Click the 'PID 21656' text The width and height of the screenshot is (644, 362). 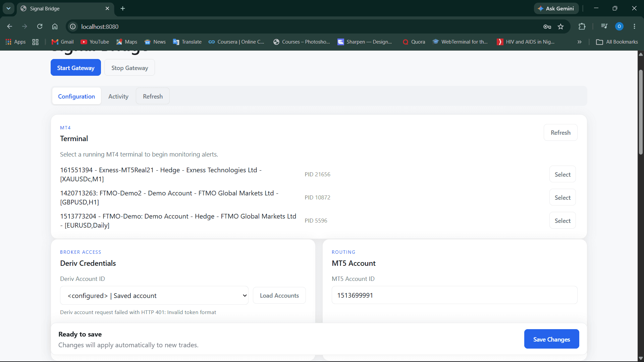[x=317, y=174]
